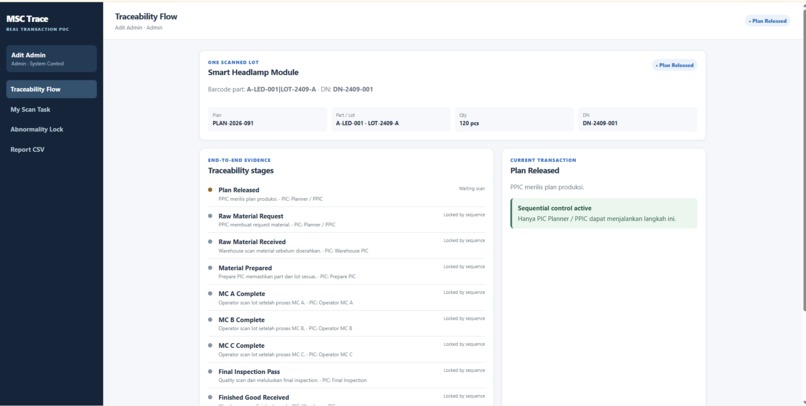Viewport: 806px width, 406px height.
Task: Select the MC A Complete stage
Action: click(x=346, y=298)
